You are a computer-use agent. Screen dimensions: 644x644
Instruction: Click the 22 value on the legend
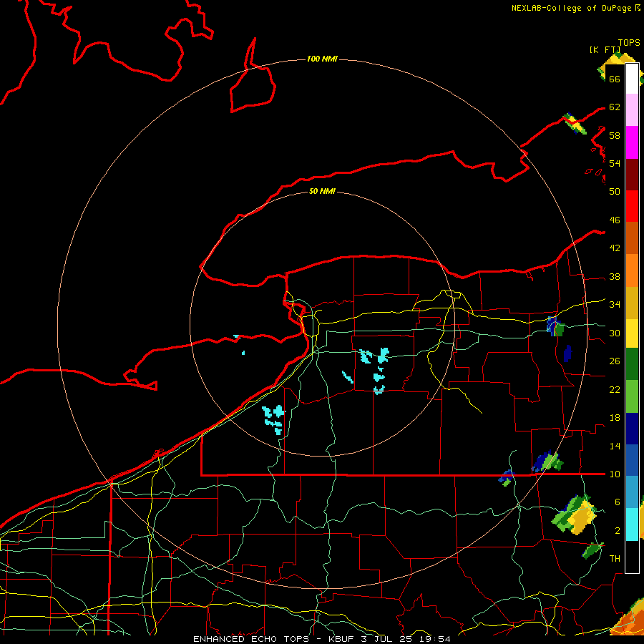pyautogui.click(x=615, y=390)
